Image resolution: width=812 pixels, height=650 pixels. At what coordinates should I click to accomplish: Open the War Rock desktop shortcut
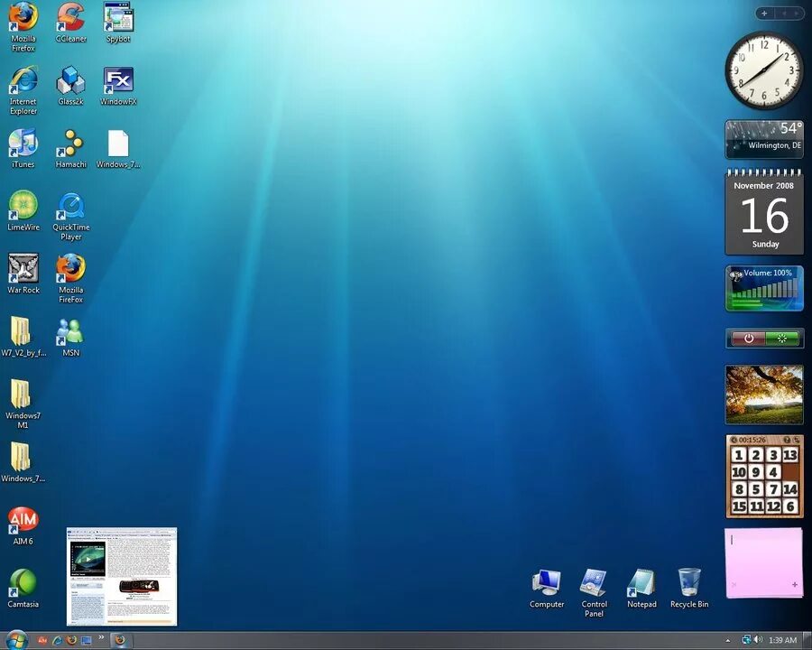click(x=23, y=274)
